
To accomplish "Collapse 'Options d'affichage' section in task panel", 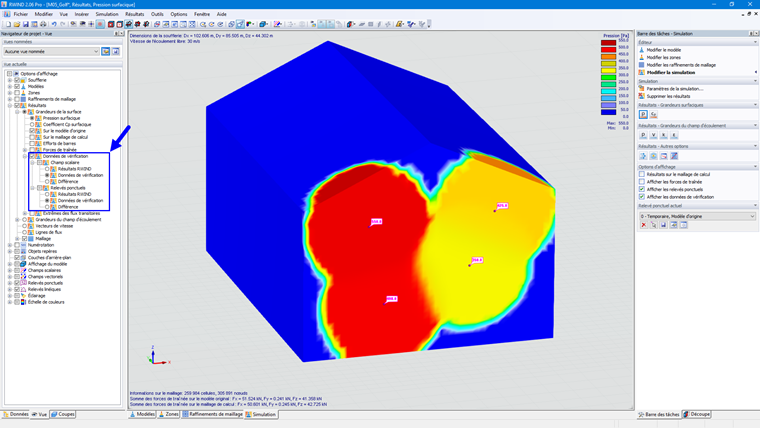I will (x=755, y=167).
